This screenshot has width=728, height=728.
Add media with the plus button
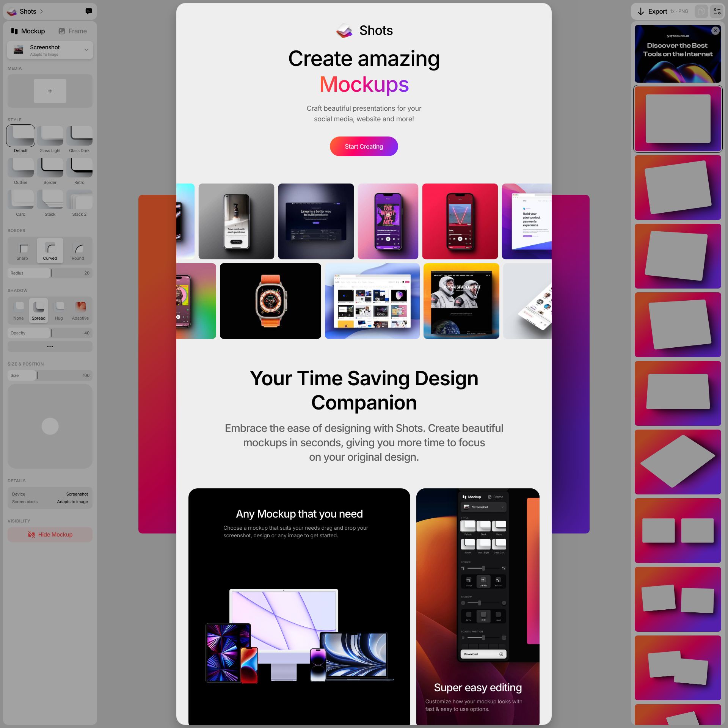pyautogui.click(x=50, y=91)
